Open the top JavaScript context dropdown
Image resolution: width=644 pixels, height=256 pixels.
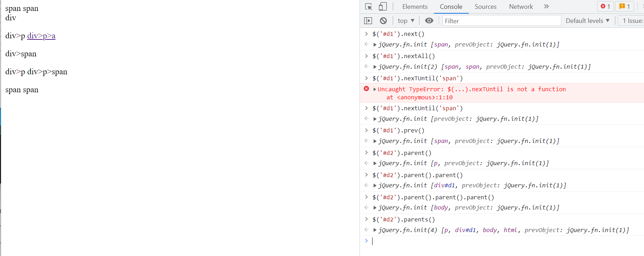[406, 21]
